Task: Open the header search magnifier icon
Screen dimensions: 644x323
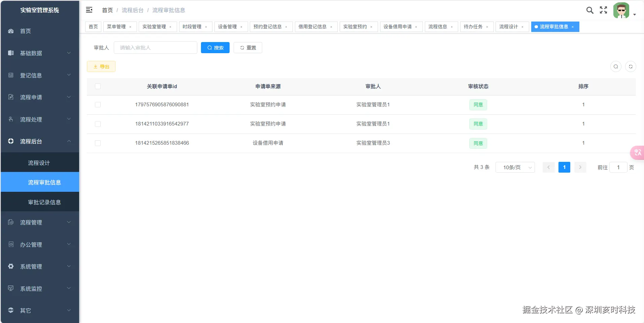Action: (590, 10)
